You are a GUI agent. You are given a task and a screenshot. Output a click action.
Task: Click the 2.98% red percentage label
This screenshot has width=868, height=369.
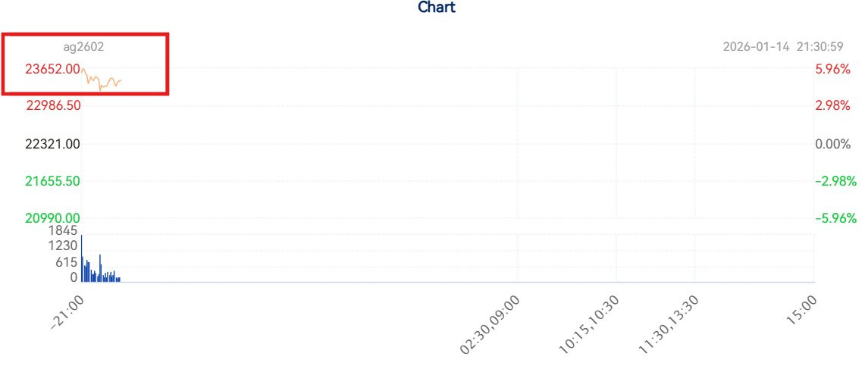[x=833, y=105]
